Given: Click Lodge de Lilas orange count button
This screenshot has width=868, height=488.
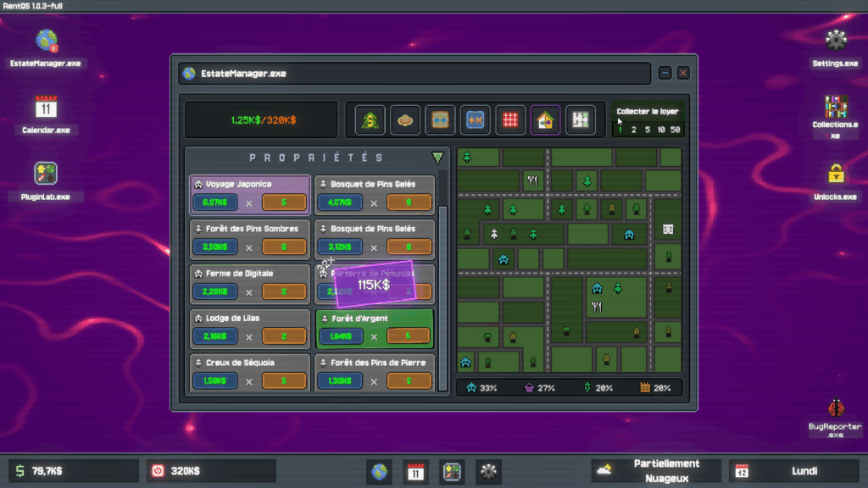Looking at the screenshot, I should click(284, 336).
